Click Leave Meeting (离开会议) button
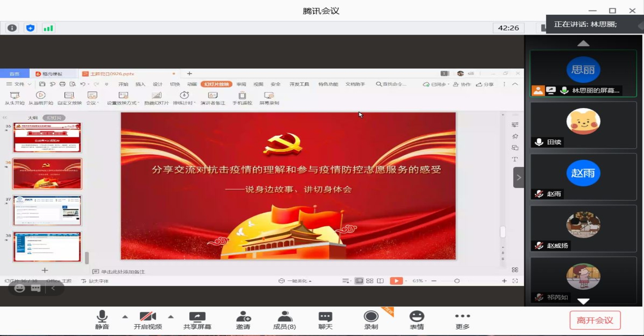Viewport: 644px width, 336px height. (595, 320)
